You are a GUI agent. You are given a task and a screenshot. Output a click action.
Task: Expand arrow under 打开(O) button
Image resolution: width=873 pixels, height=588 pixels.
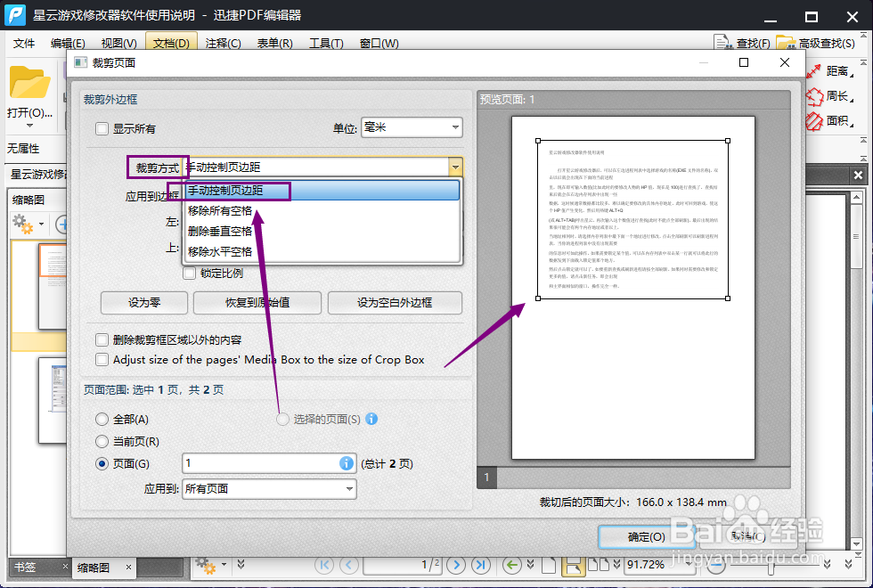coord(29,126)
